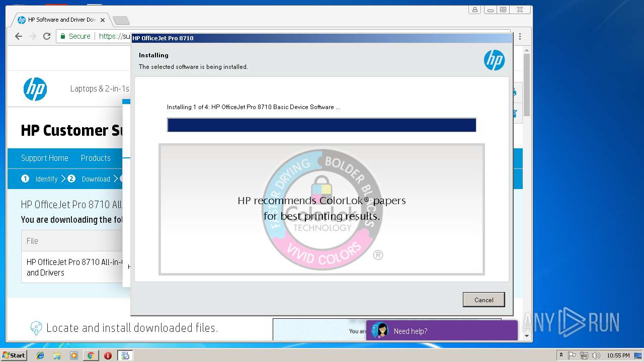This screenshot has width=644, height=362.
Task: Click the scrollbar down arrow
Action: click(527, 336)
